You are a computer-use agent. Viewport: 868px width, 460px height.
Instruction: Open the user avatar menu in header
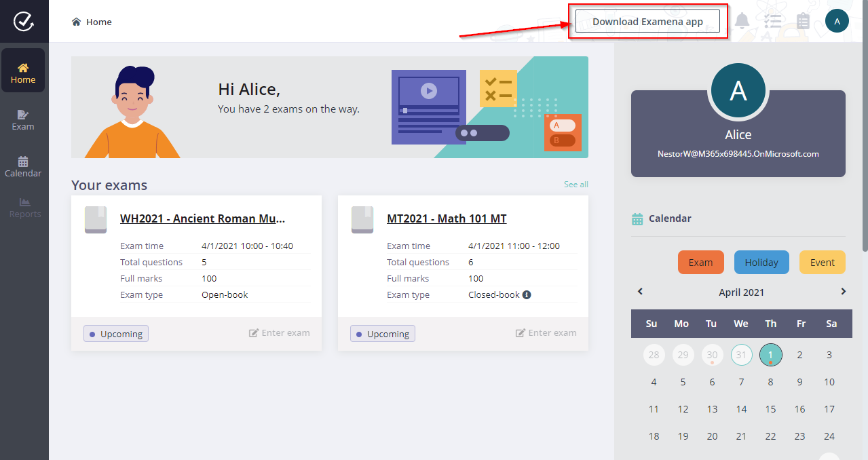coord(837,21)
